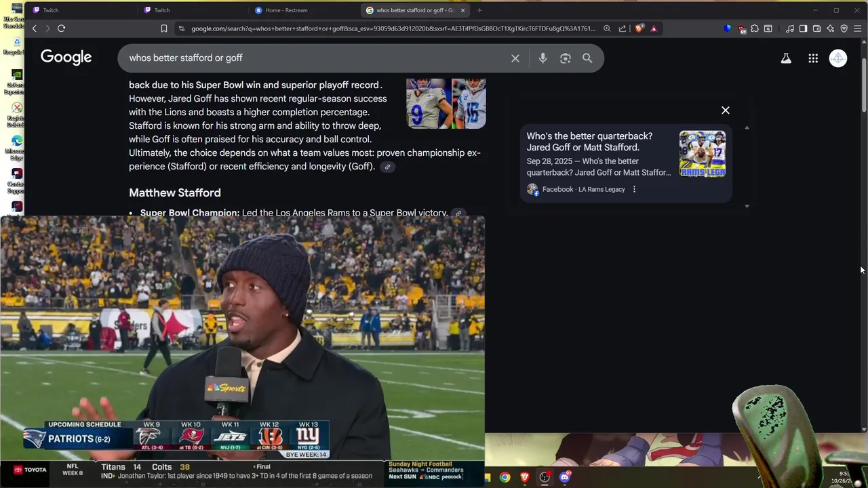Share this page with the share icon
This screenshot has width=868, height=488.
click(x=623, y=28)
